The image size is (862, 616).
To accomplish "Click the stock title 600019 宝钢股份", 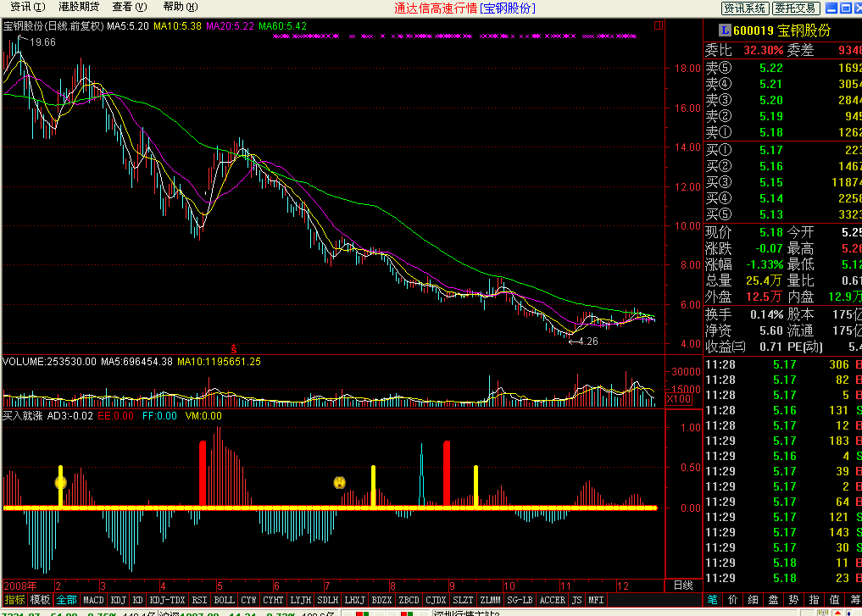I will coord(781,31).
